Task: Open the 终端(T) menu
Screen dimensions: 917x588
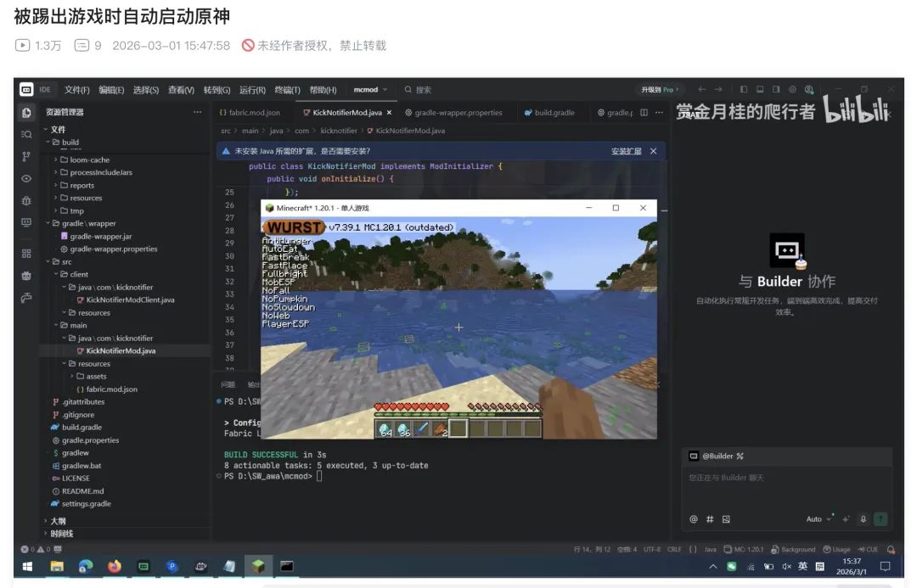Action: (x=287, y=89)
